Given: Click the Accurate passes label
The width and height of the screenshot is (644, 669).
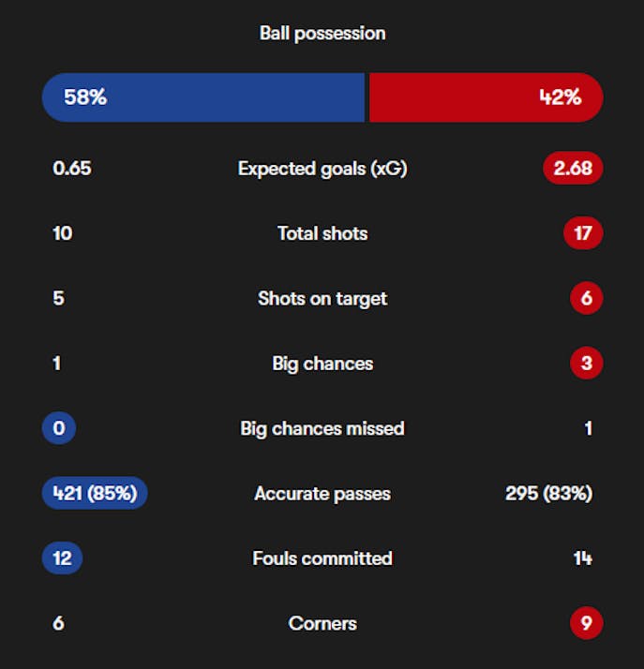Looking at the screenshot, I should (x=322, y=493).
